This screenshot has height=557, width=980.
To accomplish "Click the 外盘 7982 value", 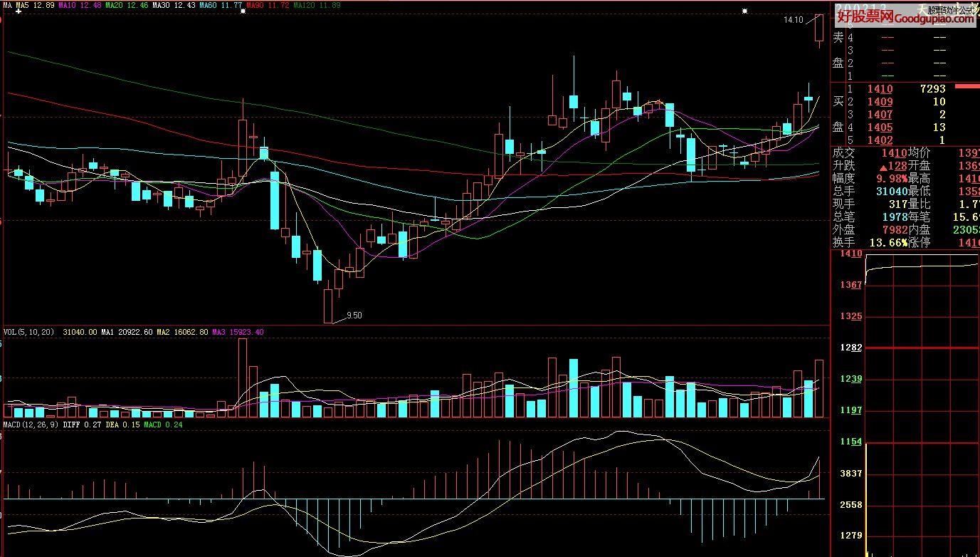I will click(x=895, y=229).
